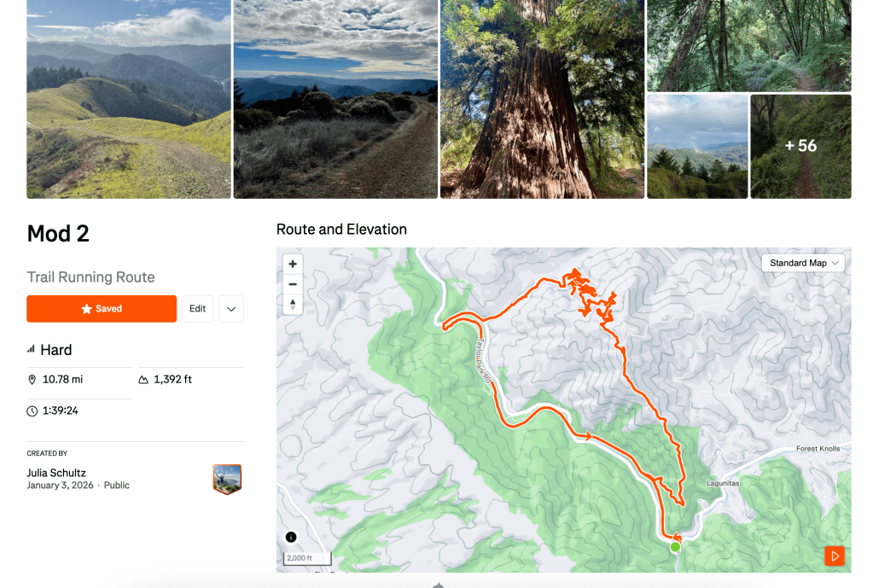
Task: Click the Lagunitas label on the map
Action: (723, 483)
